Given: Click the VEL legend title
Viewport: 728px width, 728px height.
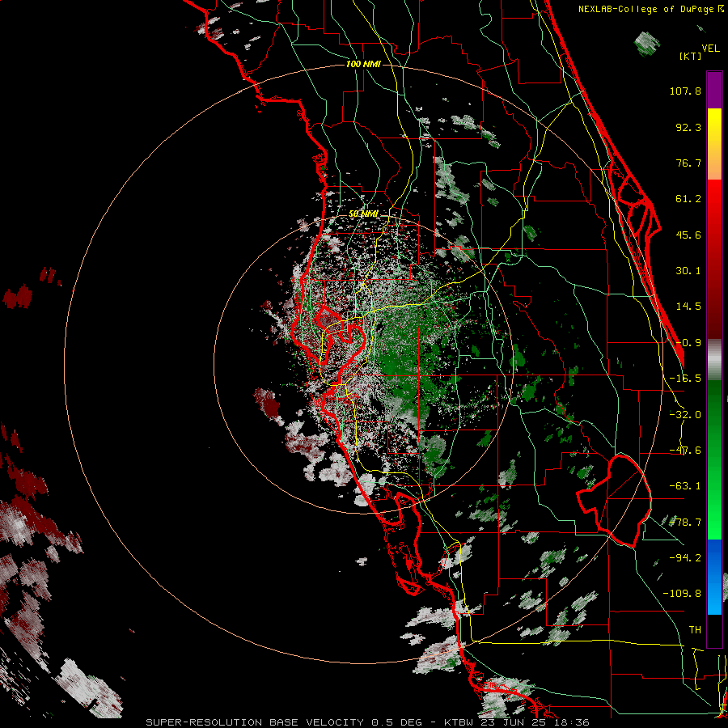Looking at the screenshot, I should point(710,49).
